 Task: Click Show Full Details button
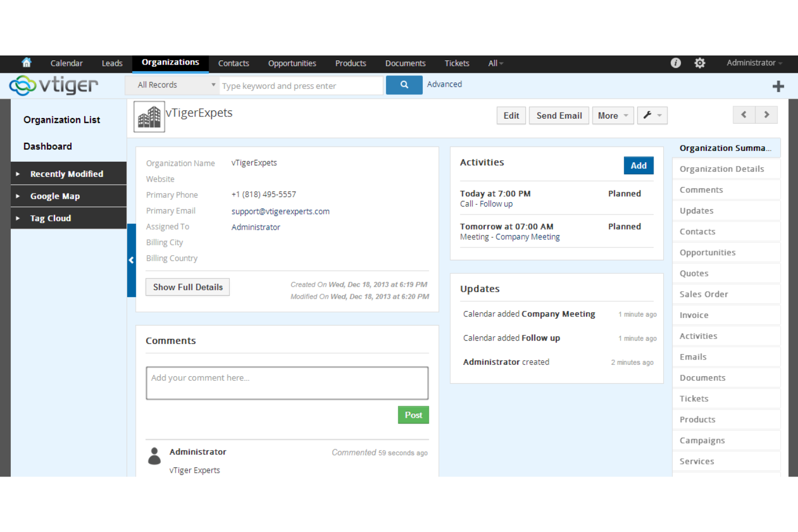[x=188, y=287]
